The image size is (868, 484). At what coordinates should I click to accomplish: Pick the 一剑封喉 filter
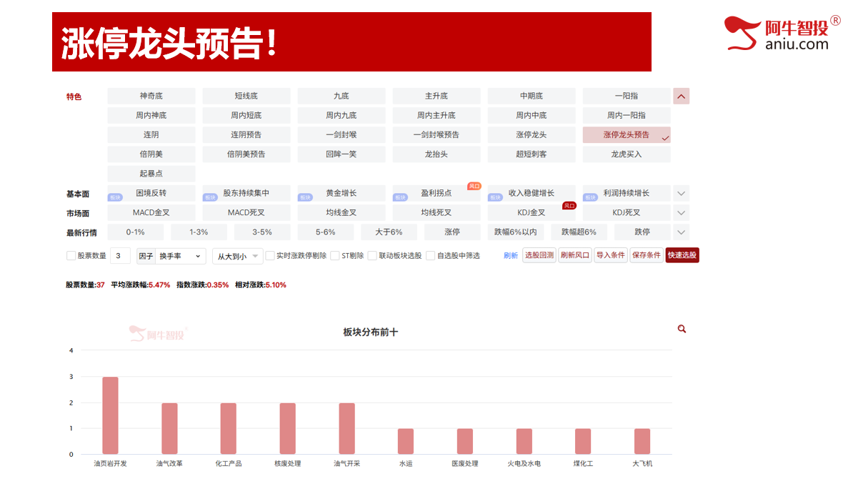click(x=341, y=134)
